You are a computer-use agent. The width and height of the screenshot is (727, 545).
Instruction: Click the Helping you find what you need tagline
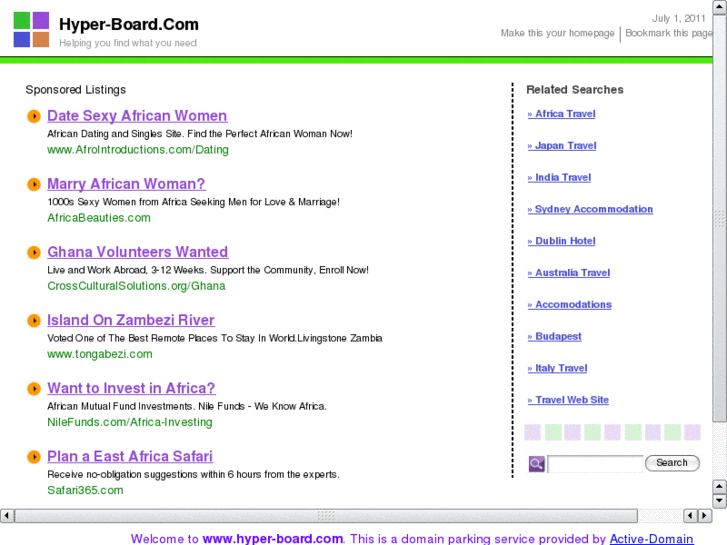pyautogui.click(x=128, y=43)
